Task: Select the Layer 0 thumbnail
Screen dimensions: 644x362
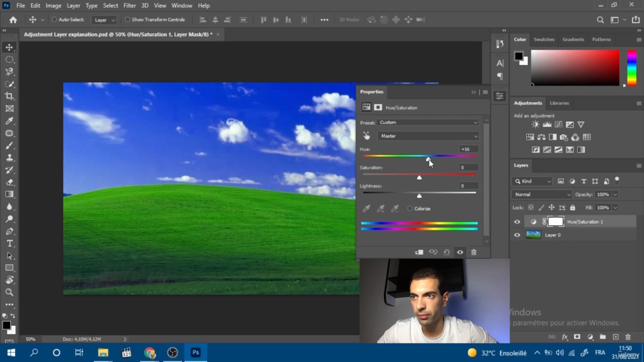Action: pos(533,235)
